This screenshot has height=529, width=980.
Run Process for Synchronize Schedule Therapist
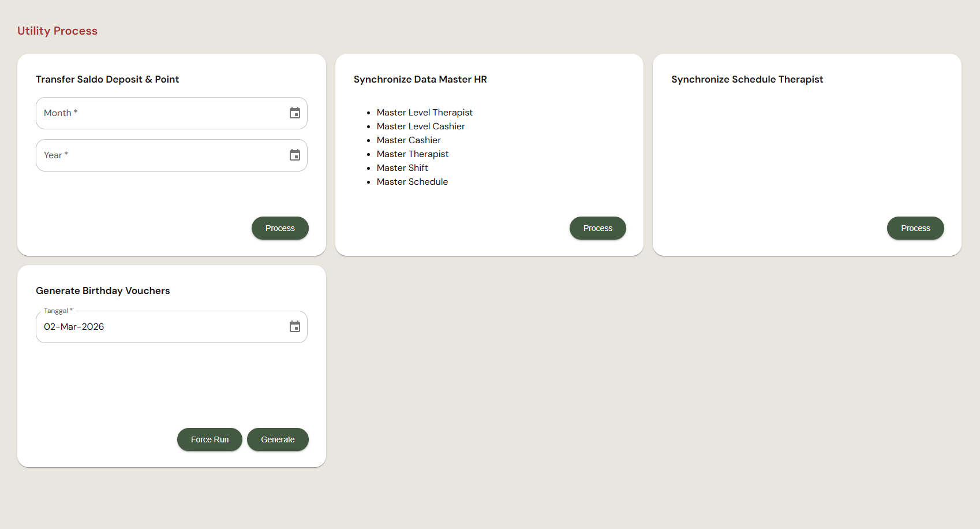coord(915,228)
